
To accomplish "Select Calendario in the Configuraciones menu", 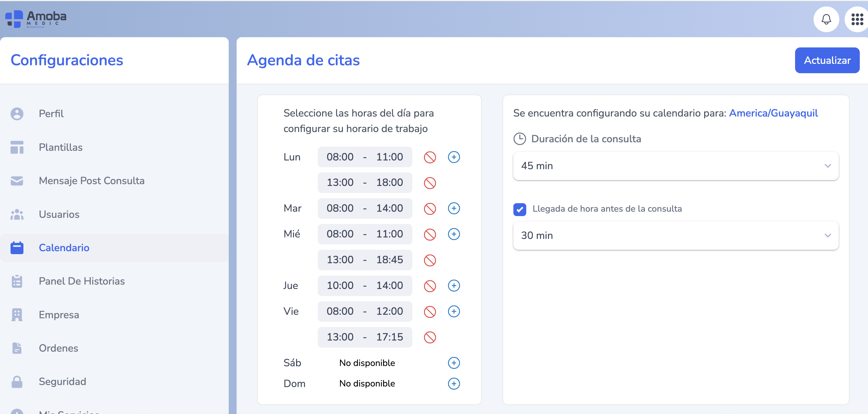I will [x=64, y=248].
